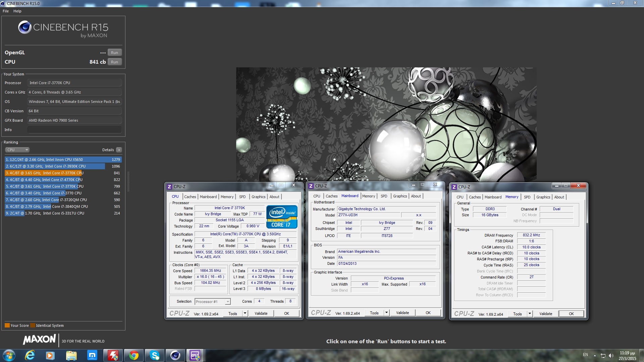Show hidden system tray icons arrow

pyautogui.click(x=595, y=356)
